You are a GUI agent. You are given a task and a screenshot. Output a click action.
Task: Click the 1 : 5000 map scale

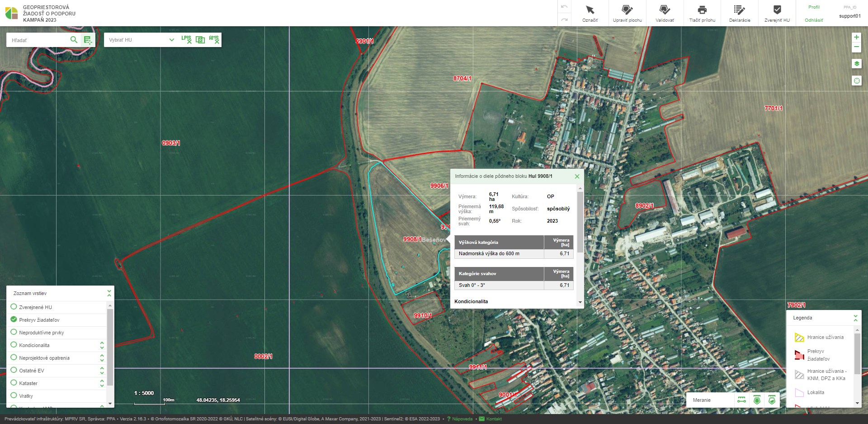click(x=144, y=393)
